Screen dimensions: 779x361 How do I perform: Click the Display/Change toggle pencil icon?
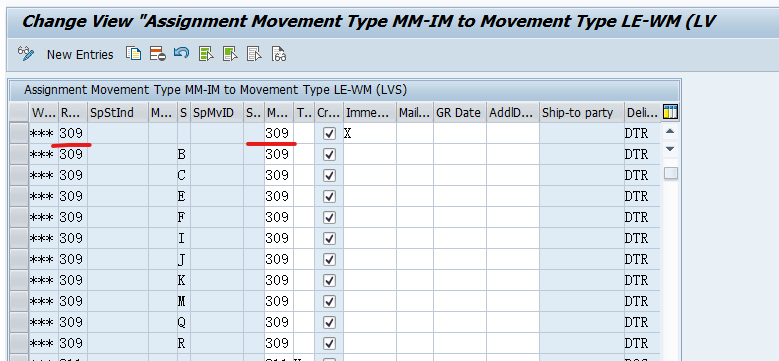25,54
